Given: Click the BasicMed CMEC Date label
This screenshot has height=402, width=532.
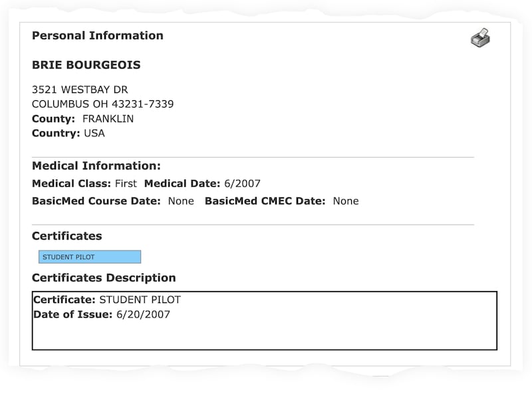Looking at the screenshot, I should (x=265, y=201).
